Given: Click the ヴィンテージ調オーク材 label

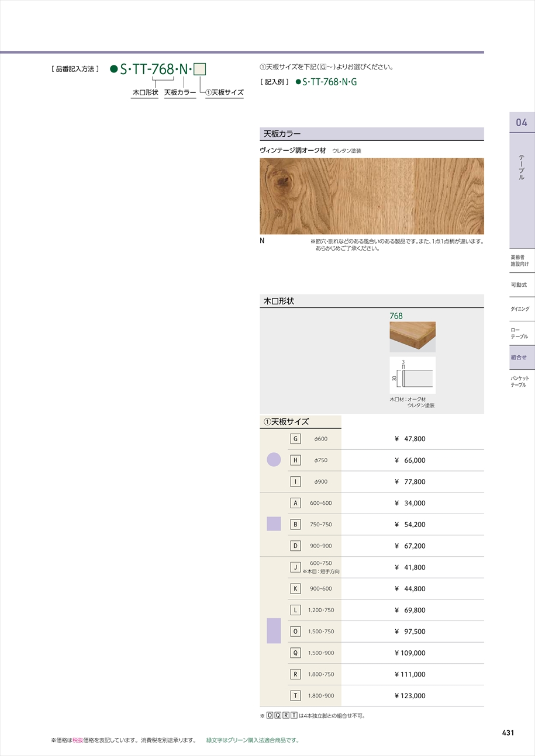Looking at the screenshot, I should pyautogui.click(x=293, y=150).
